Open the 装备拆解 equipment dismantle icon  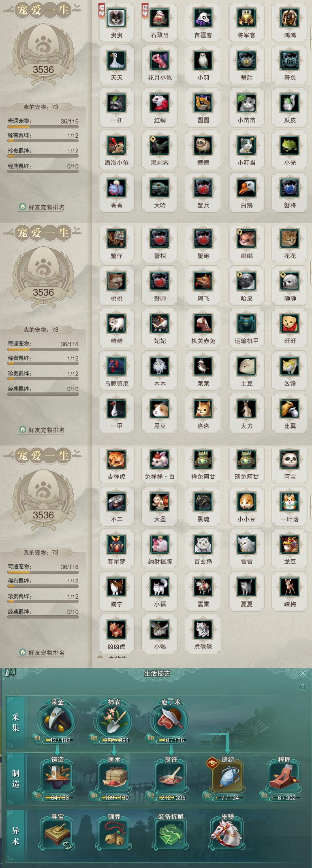pos(171,835)
